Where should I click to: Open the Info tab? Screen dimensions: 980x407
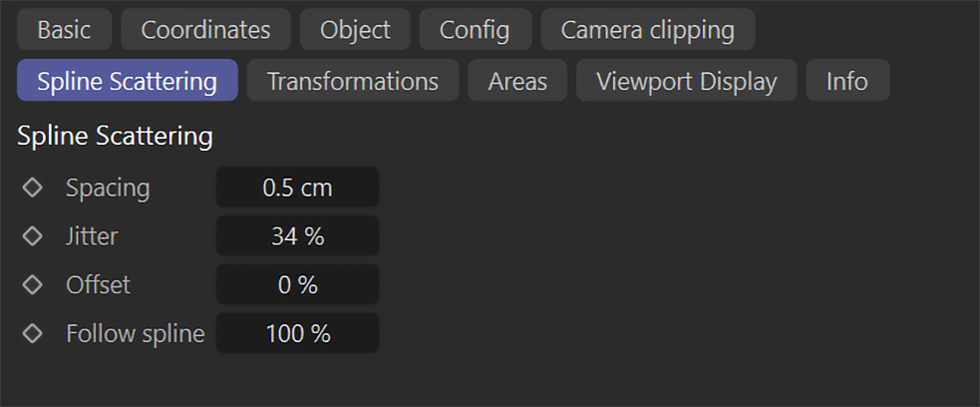(x=847, y=80)
